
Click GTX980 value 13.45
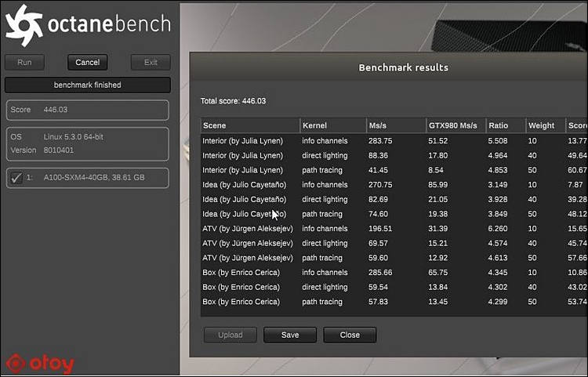pyautogui.click(x=438, y=302)
